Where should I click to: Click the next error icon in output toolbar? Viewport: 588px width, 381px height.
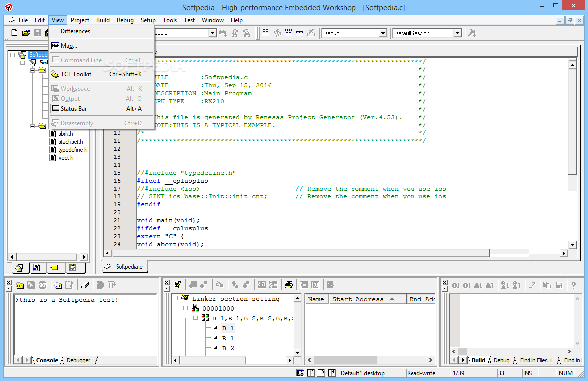click(x=456, y=285)
